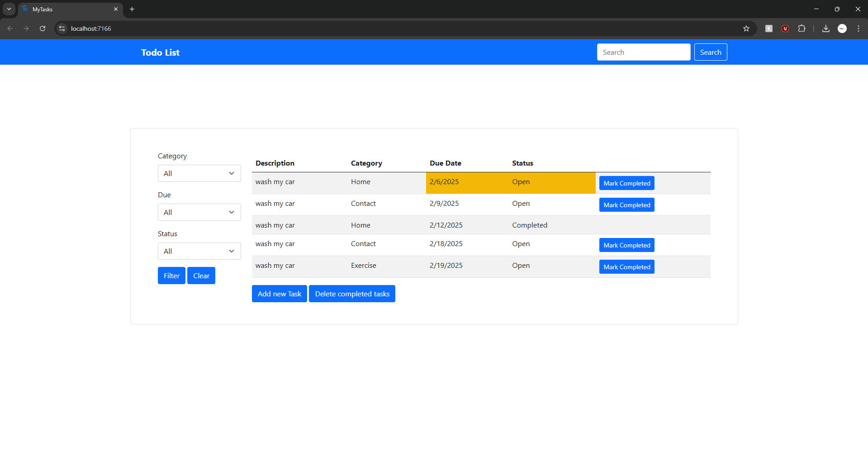Restore down the browser window
The height and width of the screenshot is (466, 868).
point(837,9)
